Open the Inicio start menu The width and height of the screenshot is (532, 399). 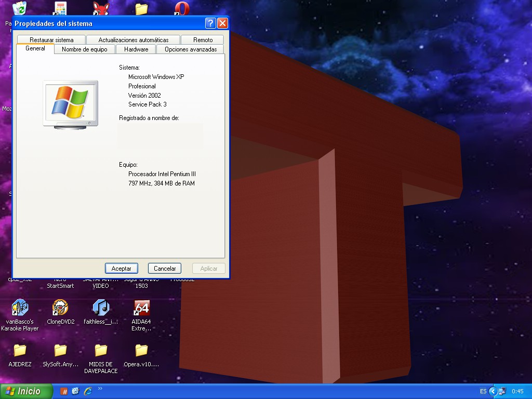[26, 391]
